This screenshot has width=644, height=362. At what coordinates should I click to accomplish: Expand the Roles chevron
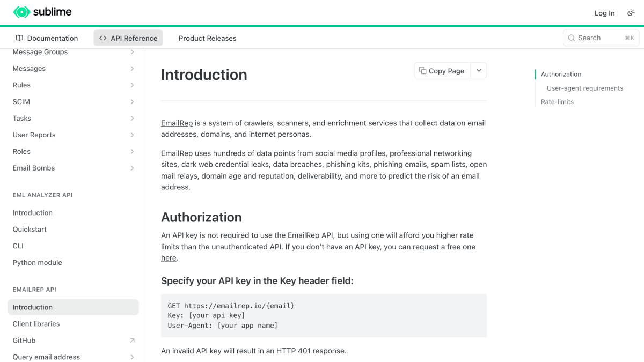click(x=132, y=152)
